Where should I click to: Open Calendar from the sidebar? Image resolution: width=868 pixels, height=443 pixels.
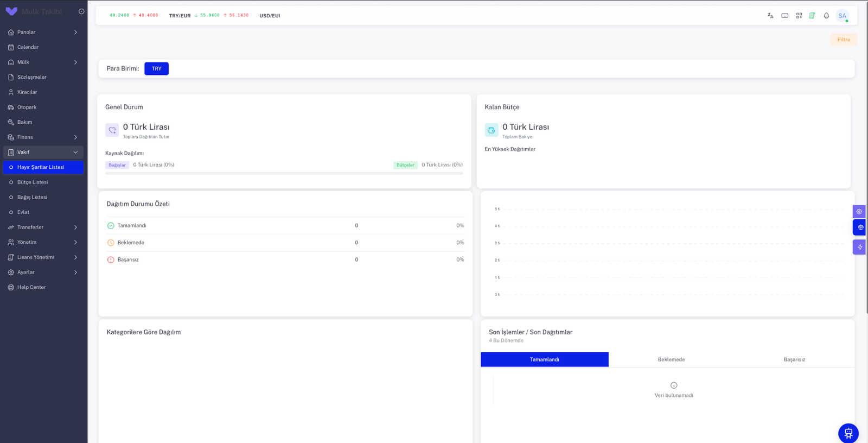click(x=43, y=47)
